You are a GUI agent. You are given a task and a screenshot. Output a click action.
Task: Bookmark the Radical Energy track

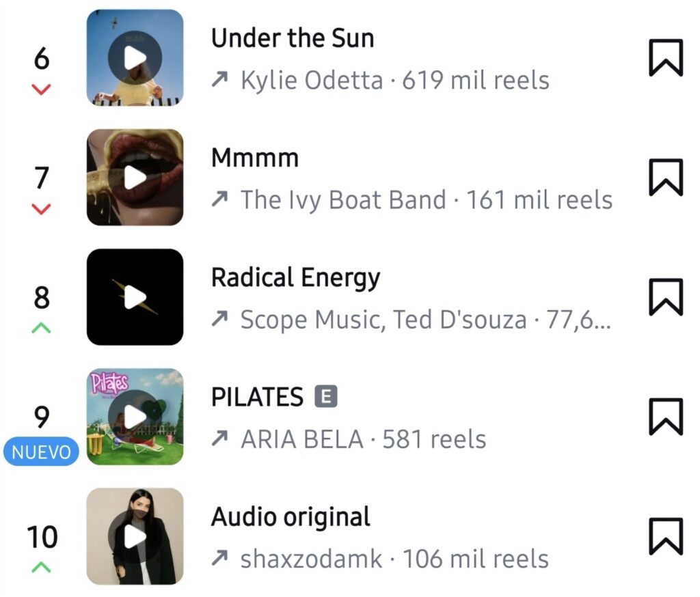tap(666, 296)
